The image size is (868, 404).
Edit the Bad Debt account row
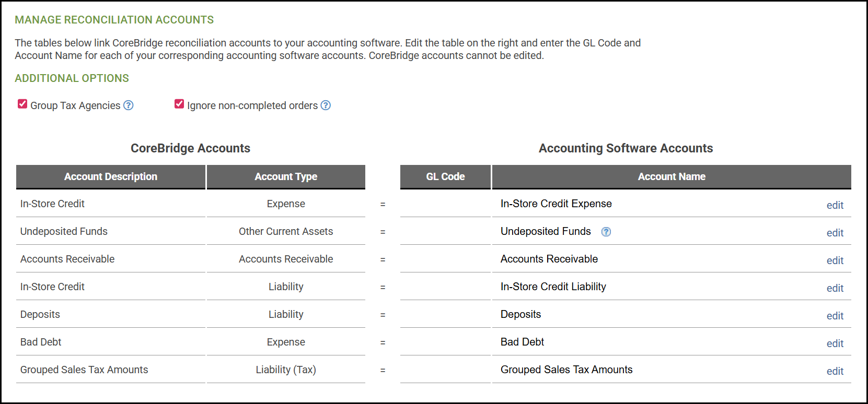[835, 343]
